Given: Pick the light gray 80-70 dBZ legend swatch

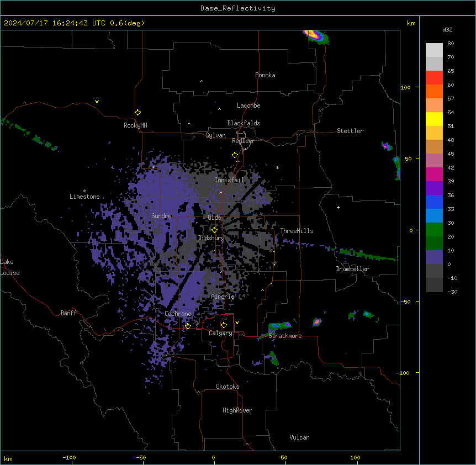Looking at the screenshot, I should click(x=434, y=50).
